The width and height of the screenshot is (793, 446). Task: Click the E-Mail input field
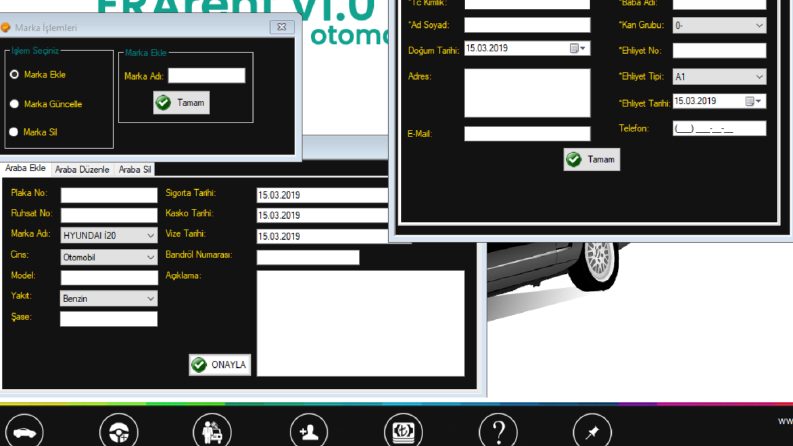click(x=527, y=134)
